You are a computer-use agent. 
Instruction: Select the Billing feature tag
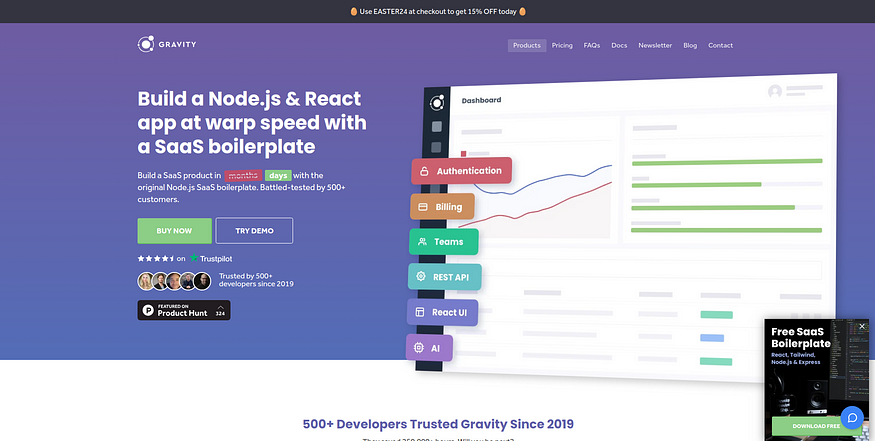(442, 207)
